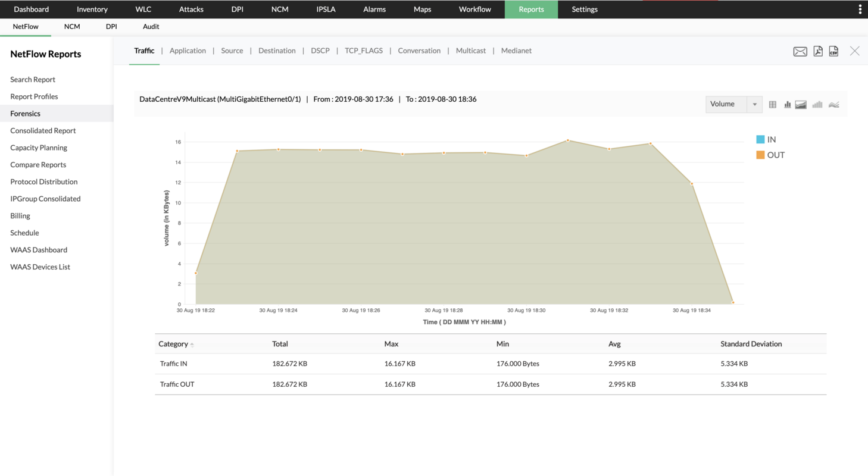868x476 pixels.
Task: Open DPI in the top navigation bar
Action: tap(238, 10)
